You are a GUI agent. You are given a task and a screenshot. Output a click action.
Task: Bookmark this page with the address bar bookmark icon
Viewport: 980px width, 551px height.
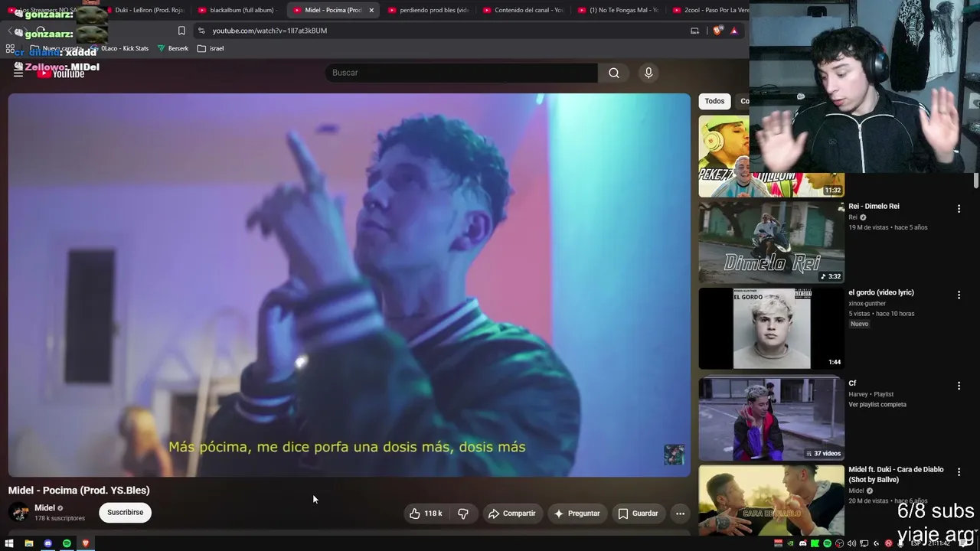[181, 31]
